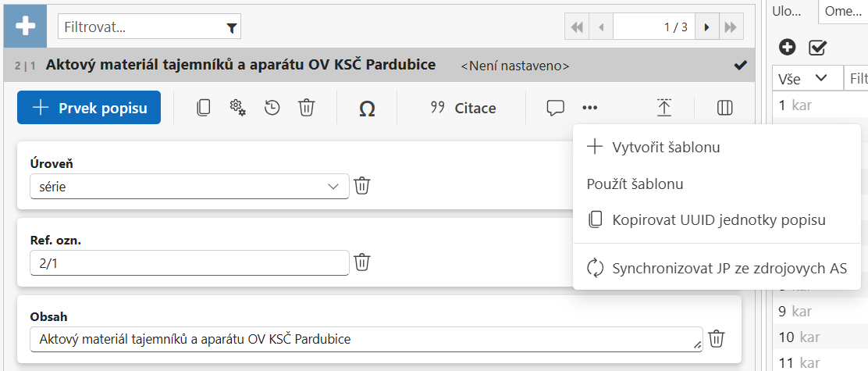Click the Prvek popisu button

(89, 108)
